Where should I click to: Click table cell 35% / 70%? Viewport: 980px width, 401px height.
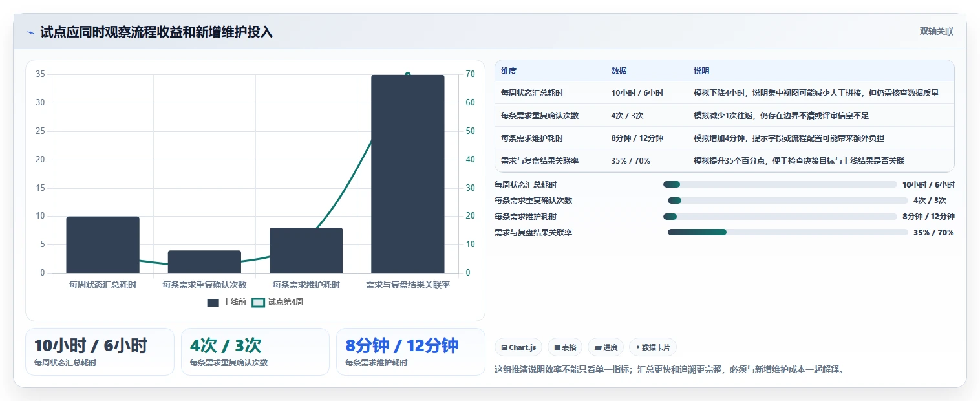coord(630,161)
